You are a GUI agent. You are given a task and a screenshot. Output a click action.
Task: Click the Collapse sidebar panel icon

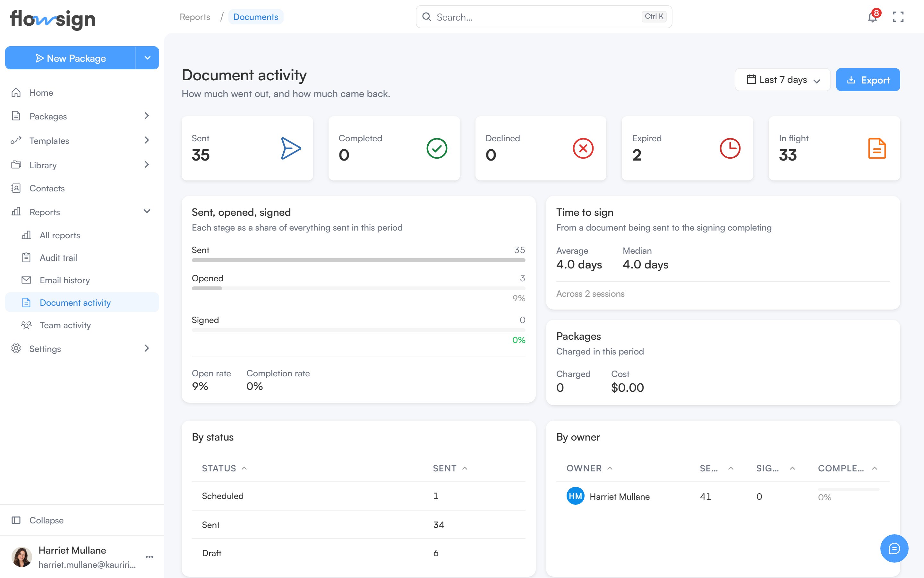click(x=16, y=520)
